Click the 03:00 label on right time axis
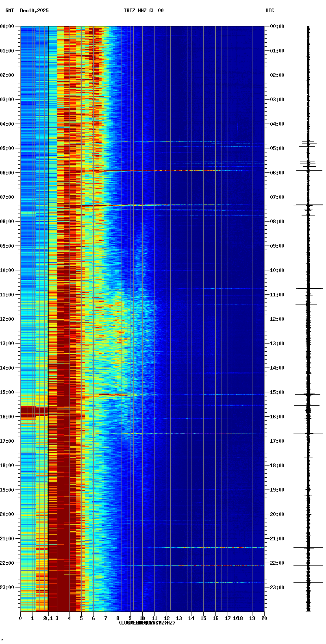 278,100
